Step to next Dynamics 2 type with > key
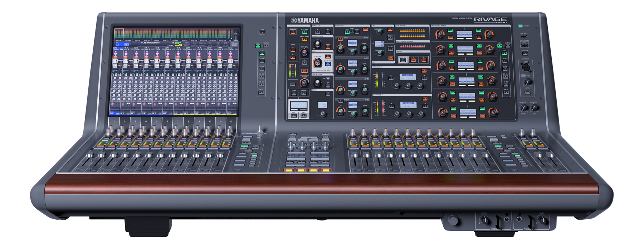 (425, 106)
